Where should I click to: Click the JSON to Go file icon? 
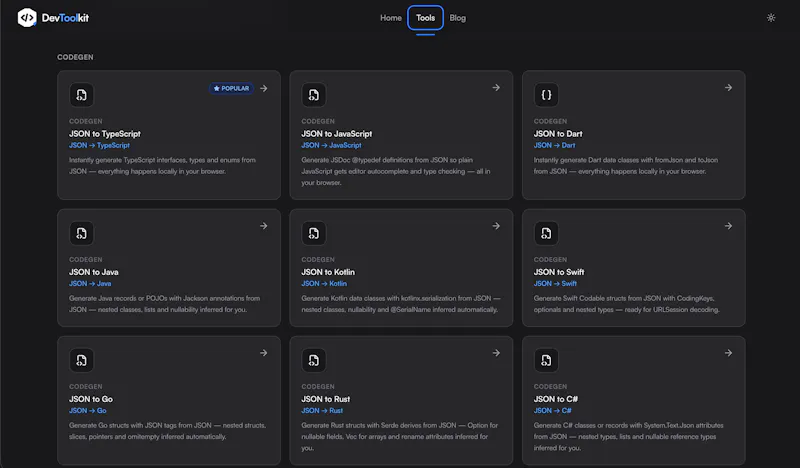[82, 360]
